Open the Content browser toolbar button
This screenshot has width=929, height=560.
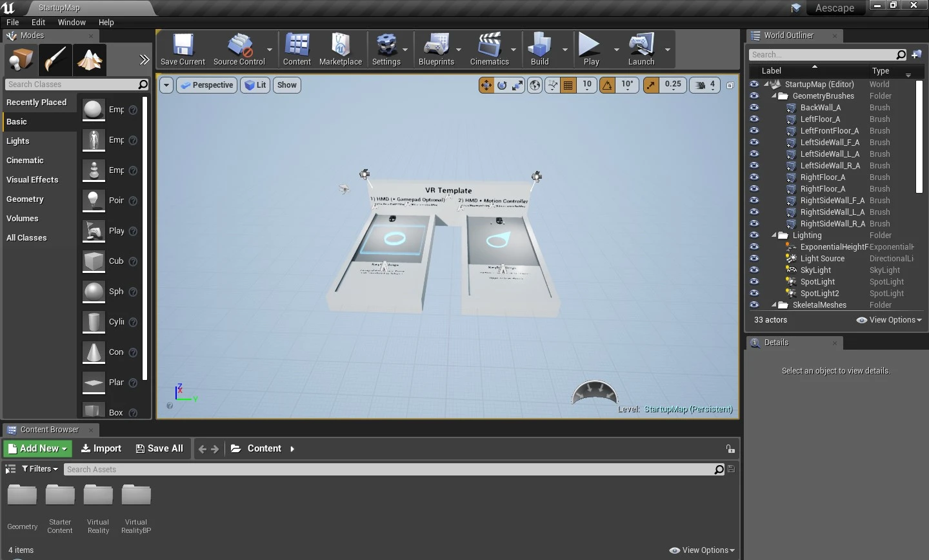(297, 50)
